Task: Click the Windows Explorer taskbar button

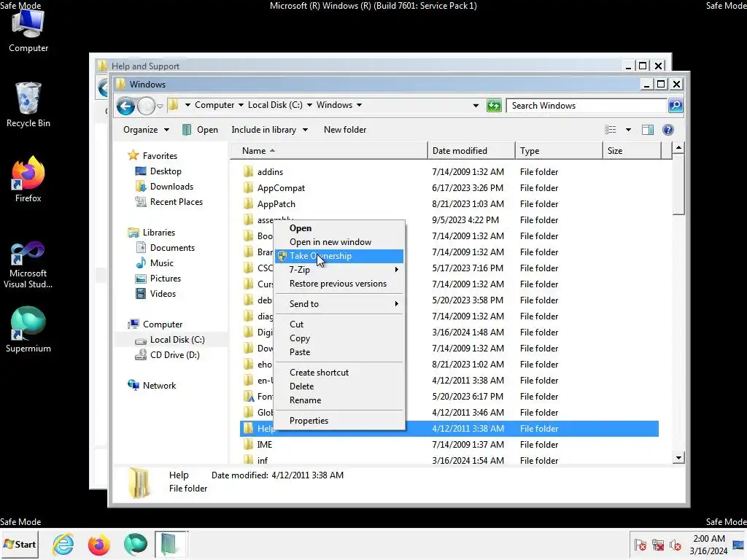Action: [x=171, y=544]
